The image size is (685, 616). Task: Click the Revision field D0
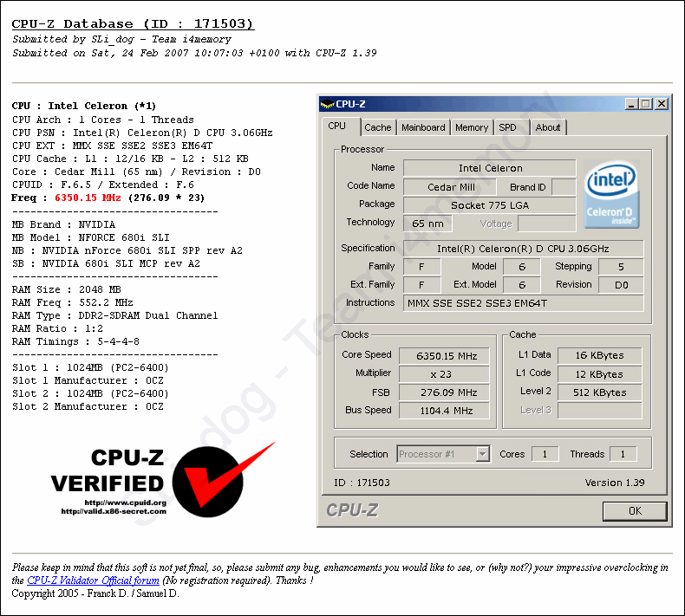tap(621, 285)
